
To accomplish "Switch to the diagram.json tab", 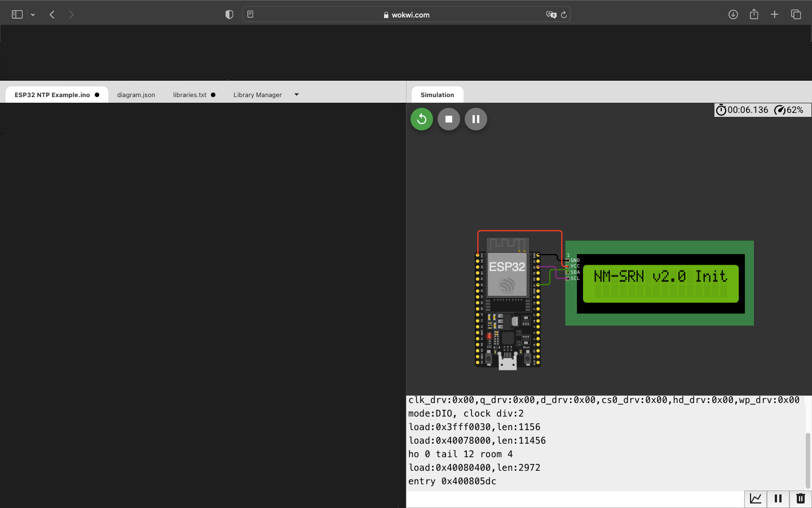I will point(136,95).
